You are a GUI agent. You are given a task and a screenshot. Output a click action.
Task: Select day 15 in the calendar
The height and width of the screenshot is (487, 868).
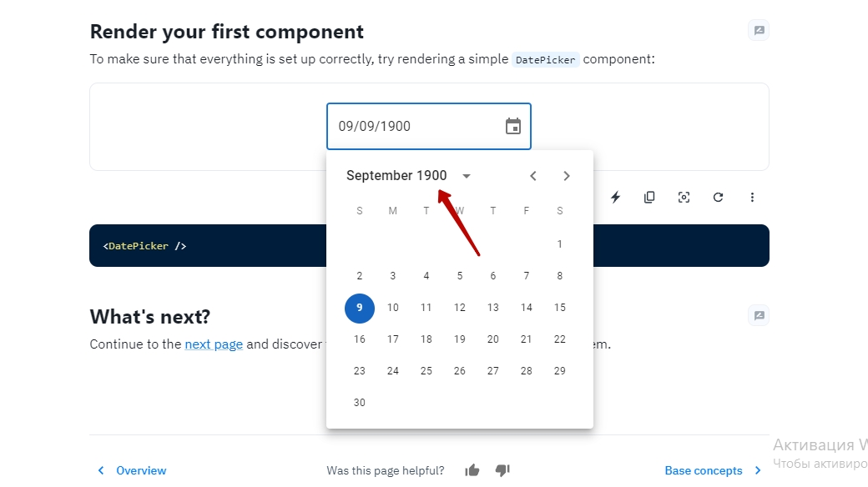click(560, 308)
